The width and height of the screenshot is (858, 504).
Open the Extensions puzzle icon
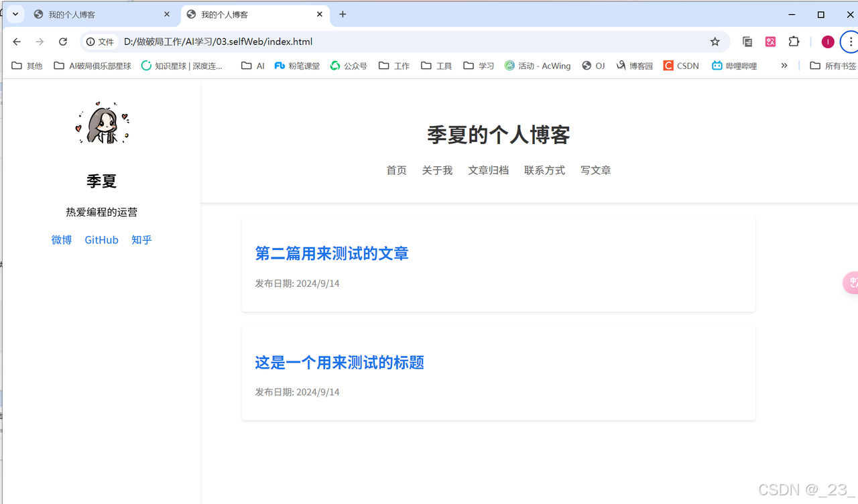tap(794, 41)
